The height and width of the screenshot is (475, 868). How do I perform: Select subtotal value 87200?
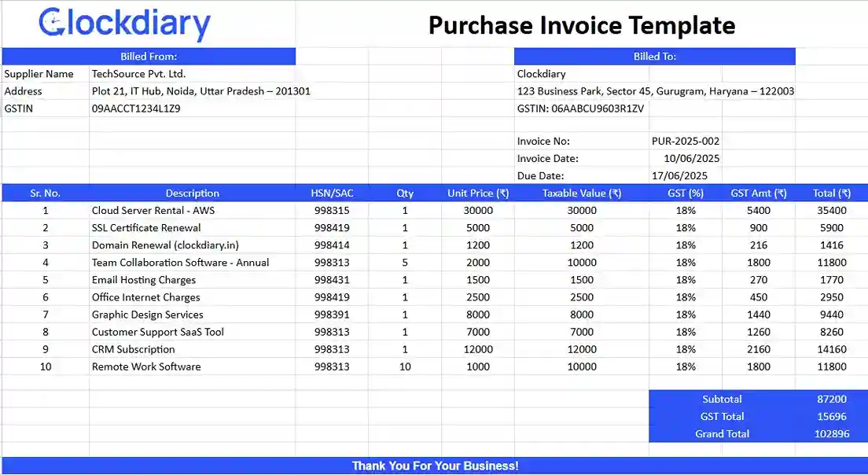[x=832, y=400]
